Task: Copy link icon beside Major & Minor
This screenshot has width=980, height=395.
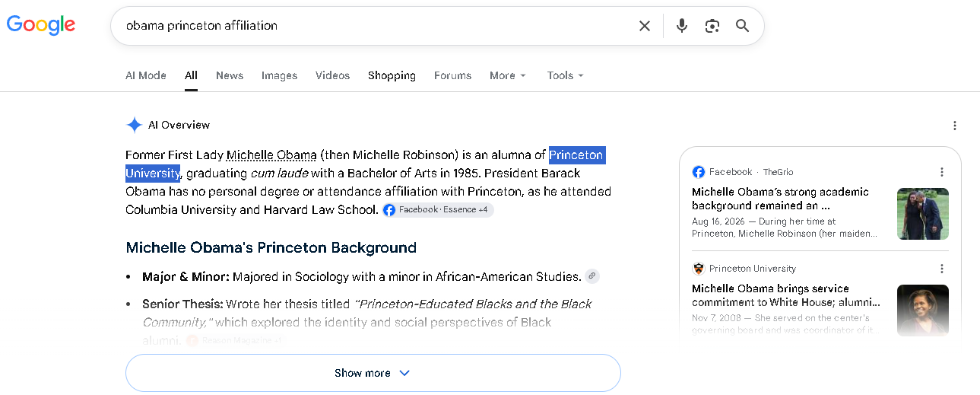Action: point(591,276)
